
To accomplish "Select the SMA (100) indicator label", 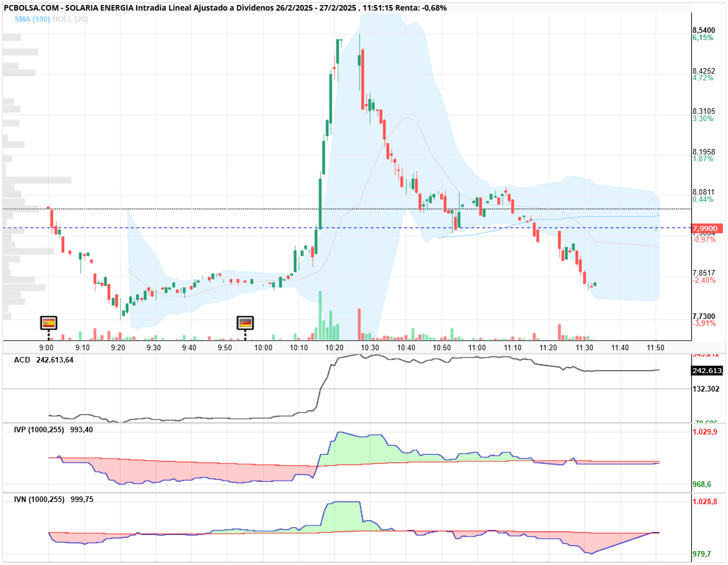I will click(x=32, y=19).
